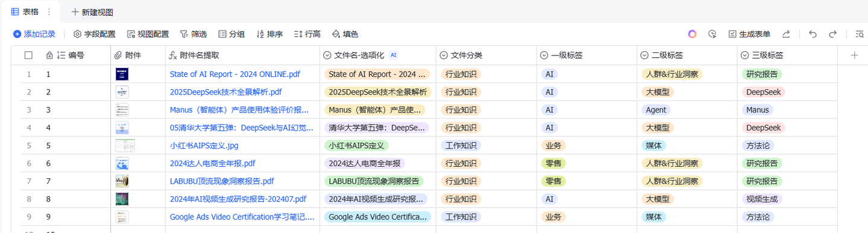This screenshot has height=233, width=868.
Task: Open 2024达人电商全年报.pdf link
Action: pos(213,163)
